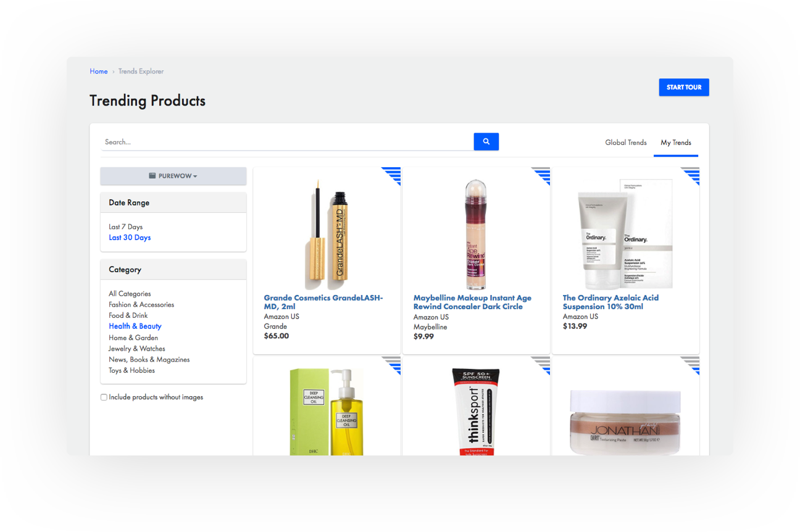This screenshot has height=532, width=800.
Task: Click Amazon US under Maybelline concealer
Action: pos(431,317)
